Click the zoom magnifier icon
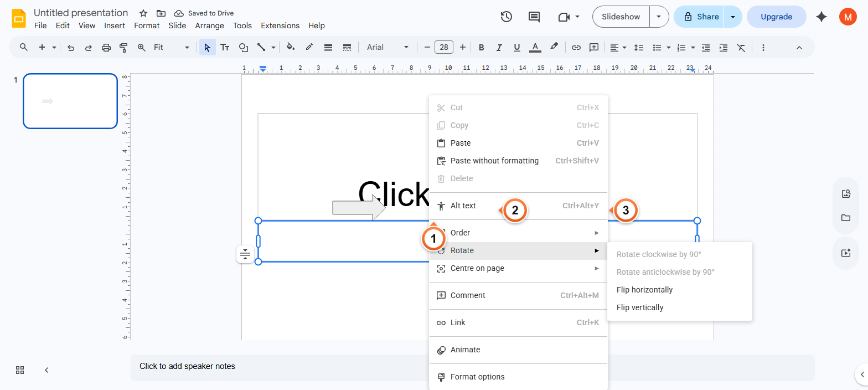868x390 pixels. (x=142, y=48)
